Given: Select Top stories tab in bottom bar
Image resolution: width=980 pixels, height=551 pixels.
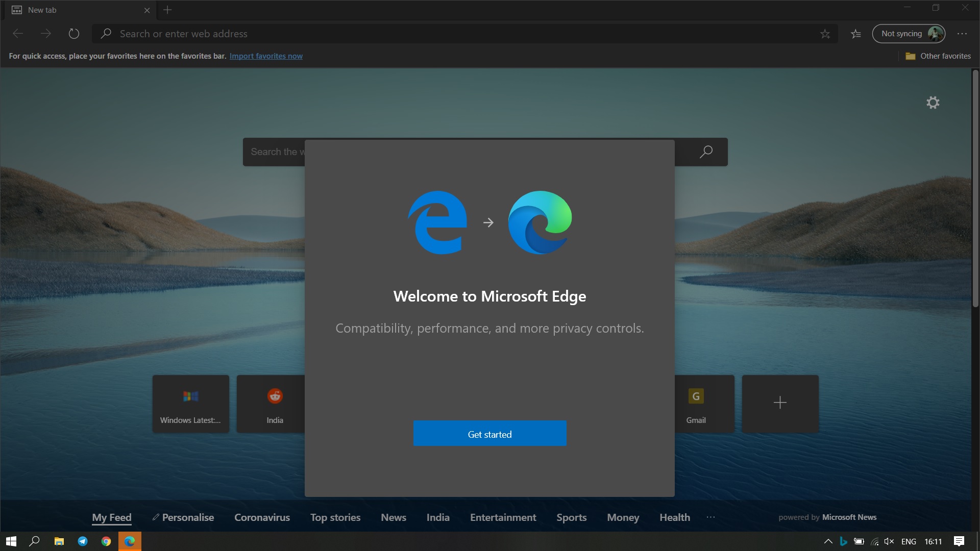Looking at the screenshot, I should pyautogui.click(x=335, y=517).
